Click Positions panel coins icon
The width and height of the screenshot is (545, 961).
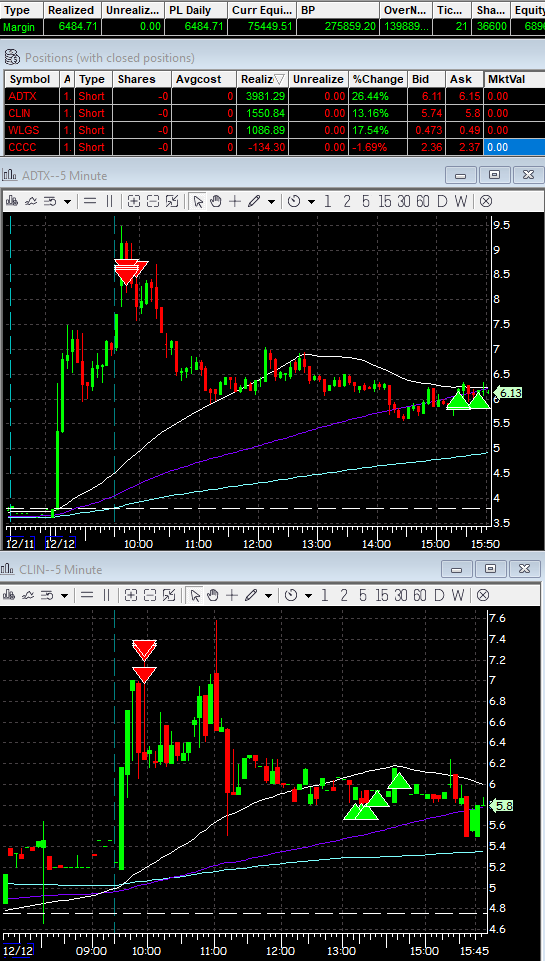(x=12, y=58)
